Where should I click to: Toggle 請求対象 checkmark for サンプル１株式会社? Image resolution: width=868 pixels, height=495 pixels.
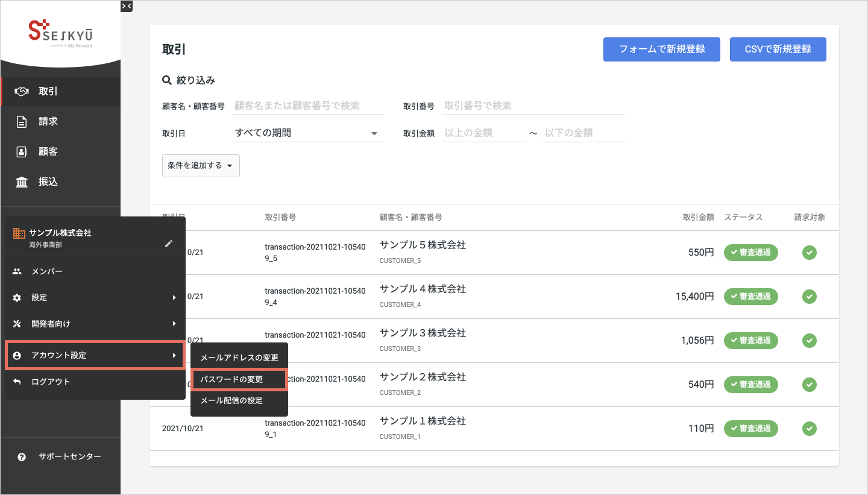[810, 429]
